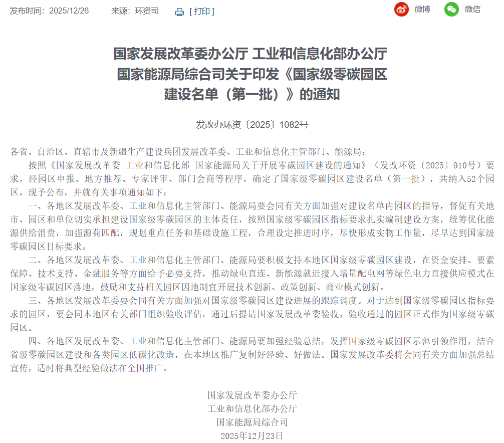The width and height of the screenshot is (504, 443).
Task: Click the 国家发展改革委办公厅 signature line at bottom
Action: [x=252, y=395]
